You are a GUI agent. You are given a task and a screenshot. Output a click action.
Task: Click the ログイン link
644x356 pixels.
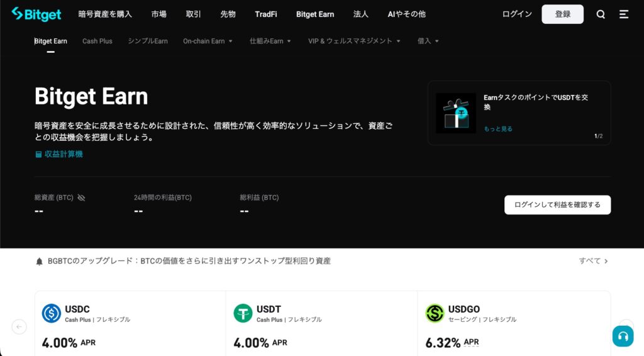pyautogui.click(x=517, y=14)
